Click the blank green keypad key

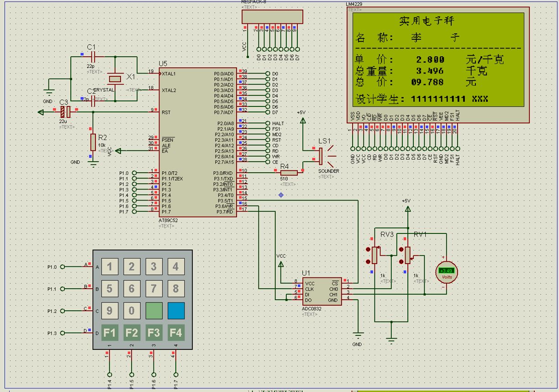pyautogui.click(x=153, y=311)
